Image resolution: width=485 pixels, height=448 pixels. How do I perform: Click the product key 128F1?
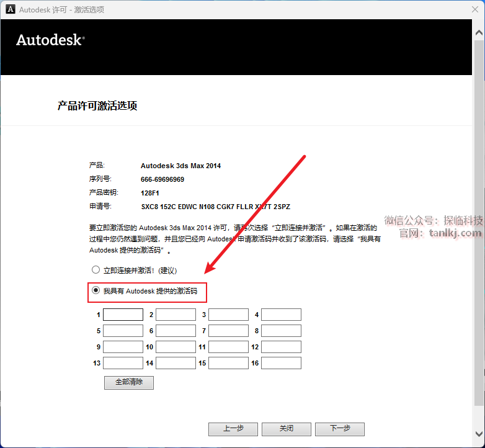tap(149, 193)
